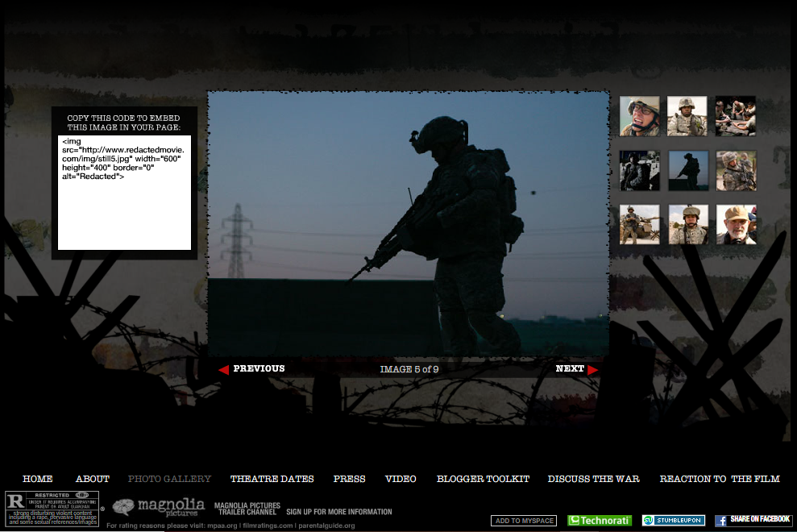This screenshot has height=532, width=797.
Task: Click the Share on Facebook button
Action: pyautogui.click(x=753, y=520)
